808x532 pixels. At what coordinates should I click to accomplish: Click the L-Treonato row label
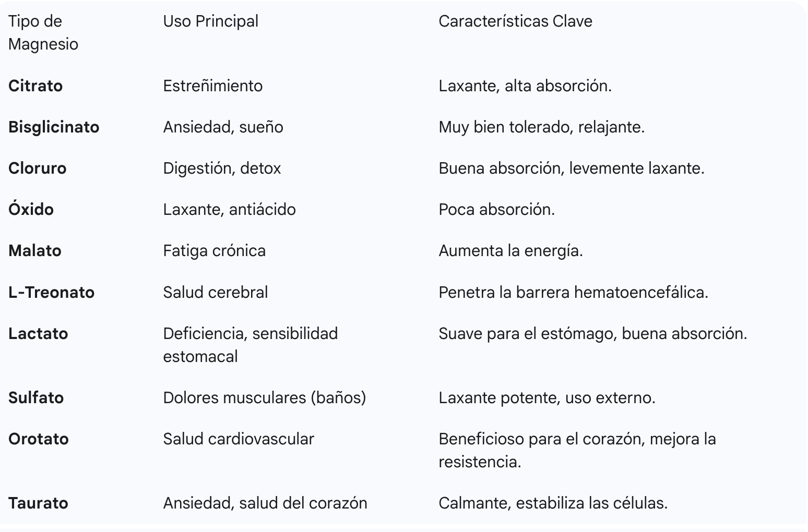(51, 292)
